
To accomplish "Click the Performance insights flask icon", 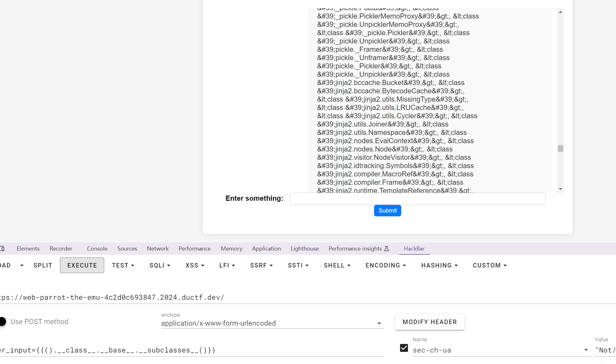I will pyautogui.click(x=387, y=249).
